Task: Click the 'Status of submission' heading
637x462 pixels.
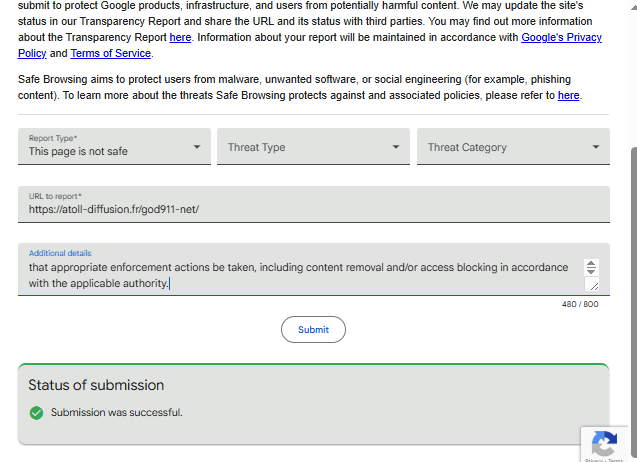Action: click(x=96, y=385)
